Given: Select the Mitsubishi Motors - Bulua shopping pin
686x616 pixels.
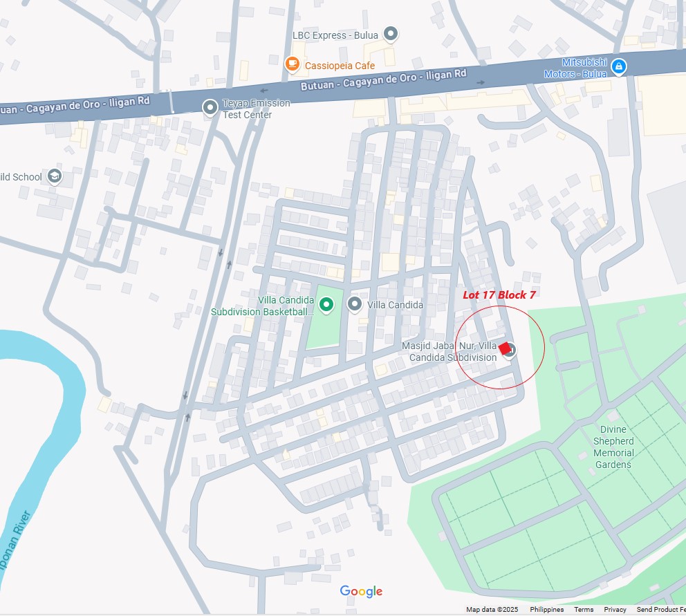Looking at the screenshot, I should point(619,67).
